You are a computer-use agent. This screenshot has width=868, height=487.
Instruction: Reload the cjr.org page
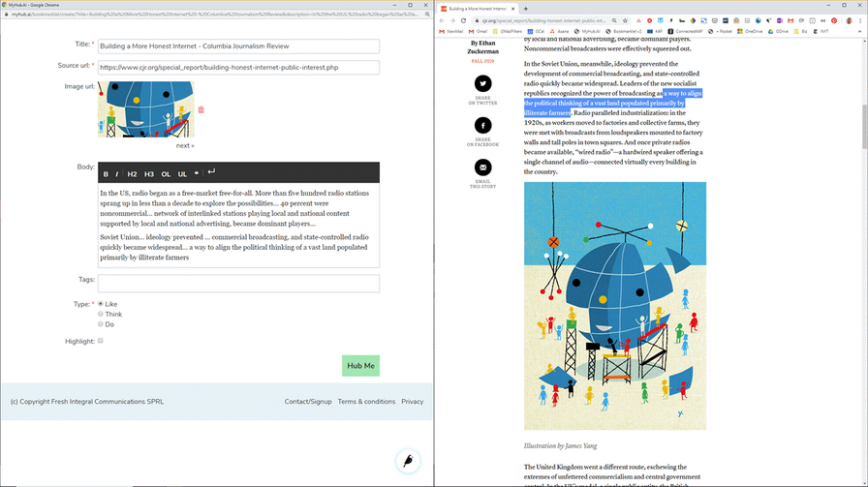(463, 20)
